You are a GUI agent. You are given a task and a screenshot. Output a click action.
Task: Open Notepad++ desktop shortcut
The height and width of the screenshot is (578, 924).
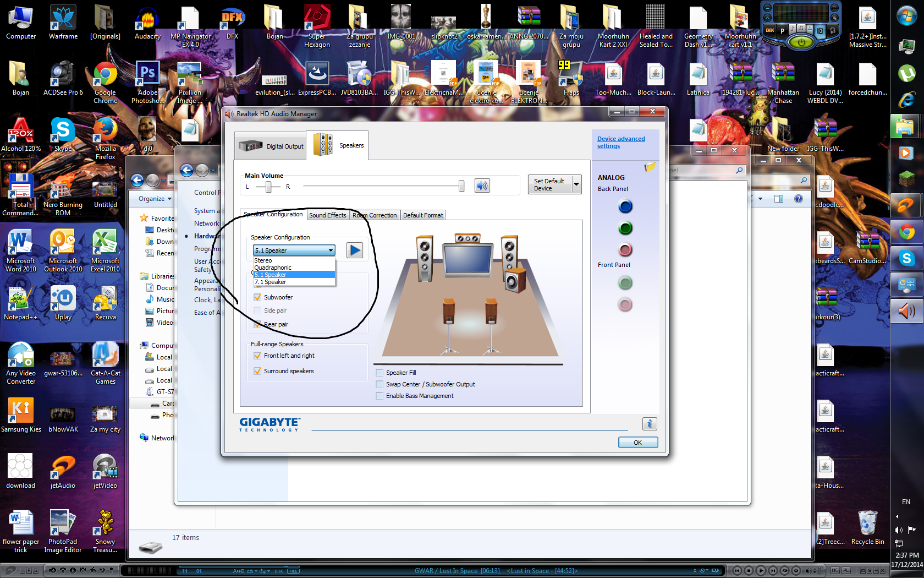coord(20,303)
